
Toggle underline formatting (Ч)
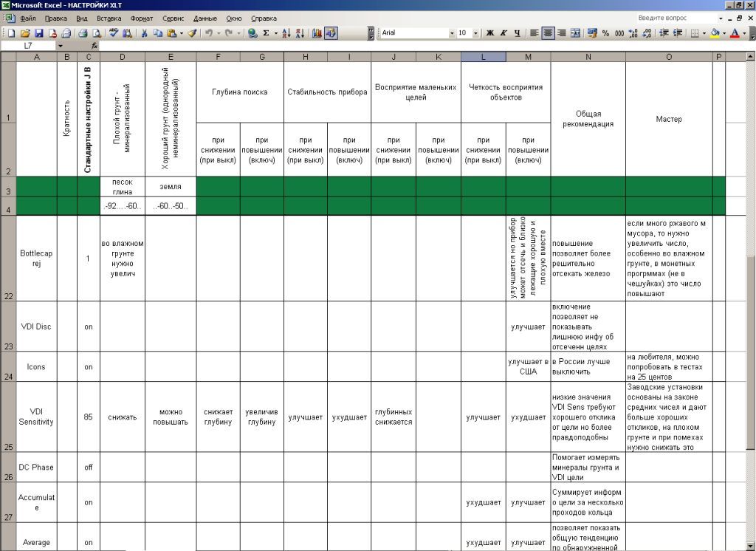click(517, 33)
